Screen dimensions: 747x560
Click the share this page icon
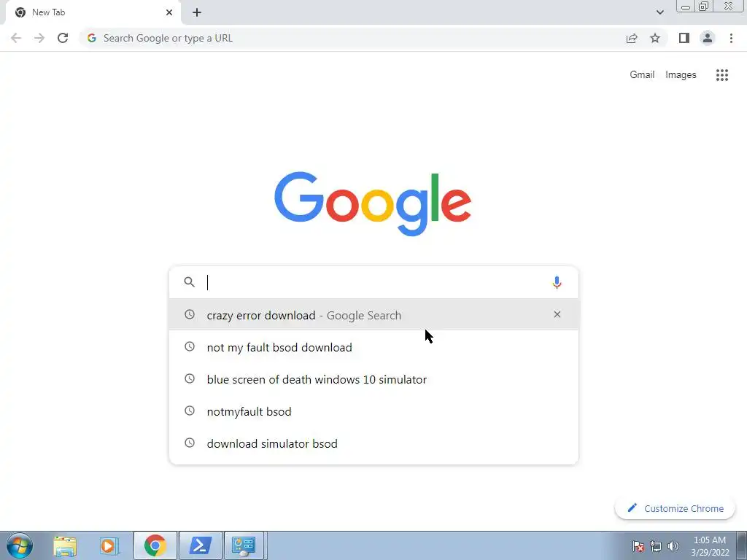(x=632, y=38)
